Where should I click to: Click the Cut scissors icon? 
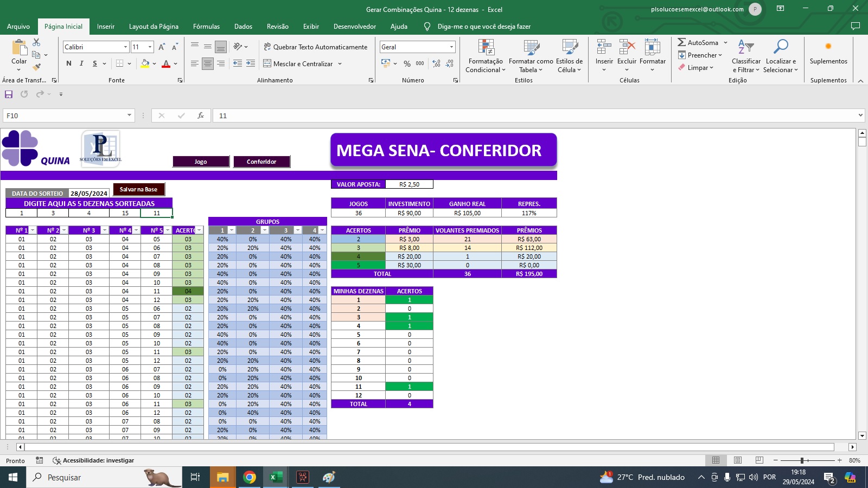click(36, 42)
